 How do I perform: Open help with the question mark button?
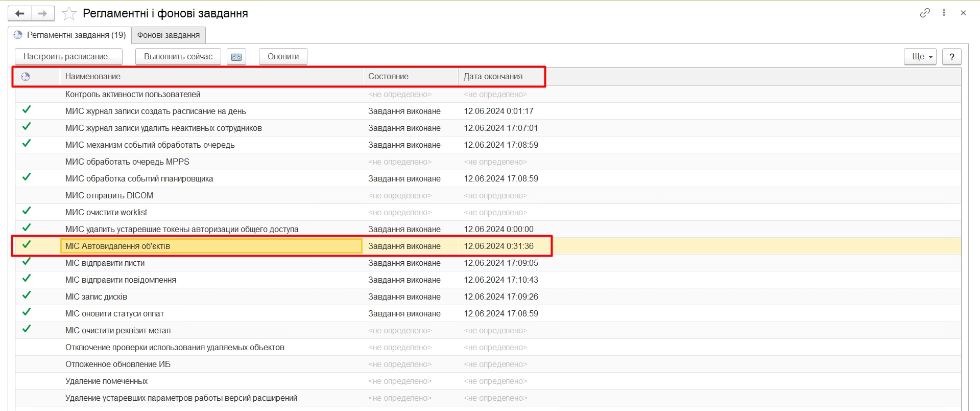tap(951, 57)
